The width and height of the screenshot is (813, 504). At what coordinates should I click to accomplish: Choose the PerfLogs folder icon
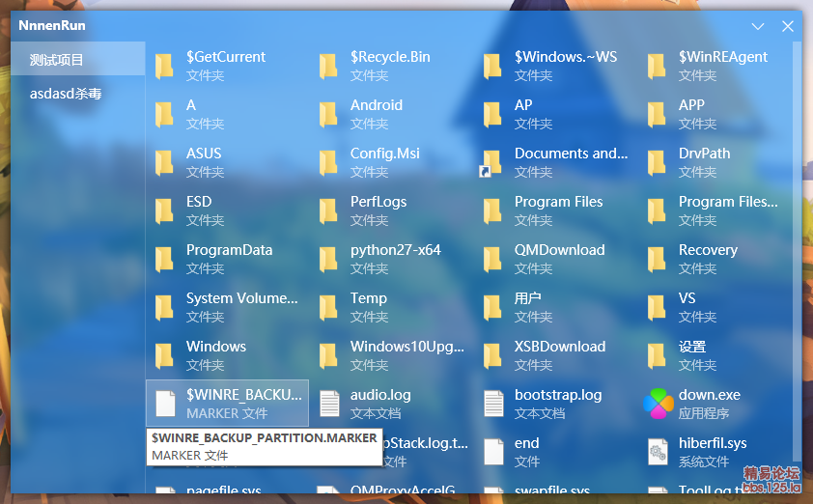[x=328, y=211]
